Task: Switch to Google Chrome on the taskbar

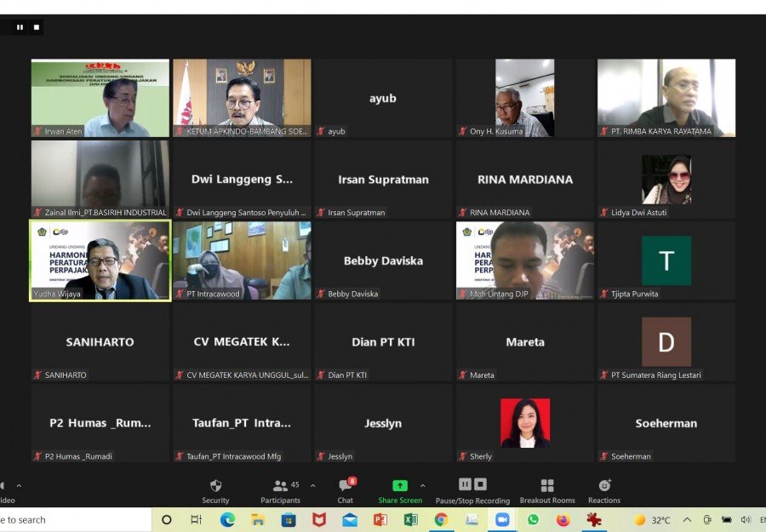Action: coord(441,520)
